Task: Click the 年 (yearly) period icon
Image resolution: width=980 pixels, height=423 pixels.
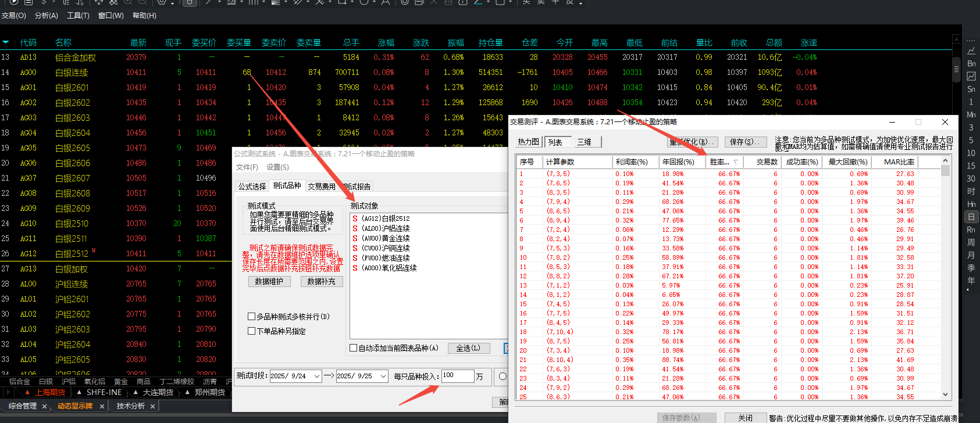Action: click(x=971, y=281)
